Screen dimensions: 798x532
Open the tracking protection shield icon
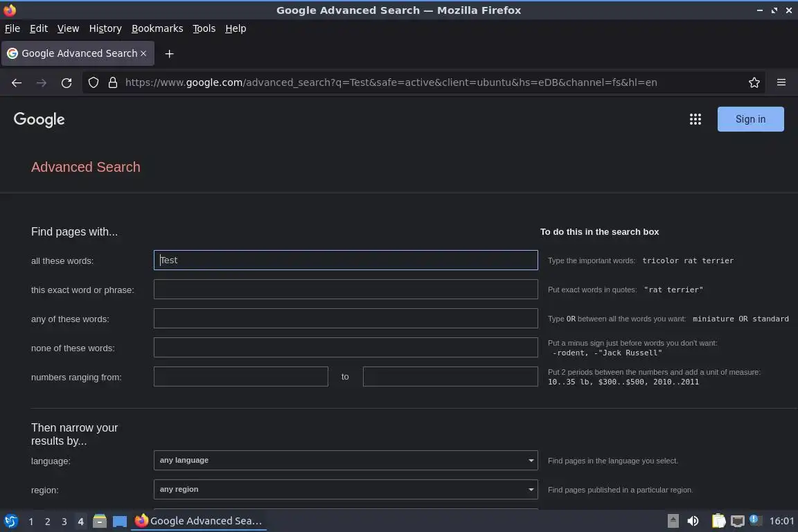pyautogui.click(x=93, y=82)
